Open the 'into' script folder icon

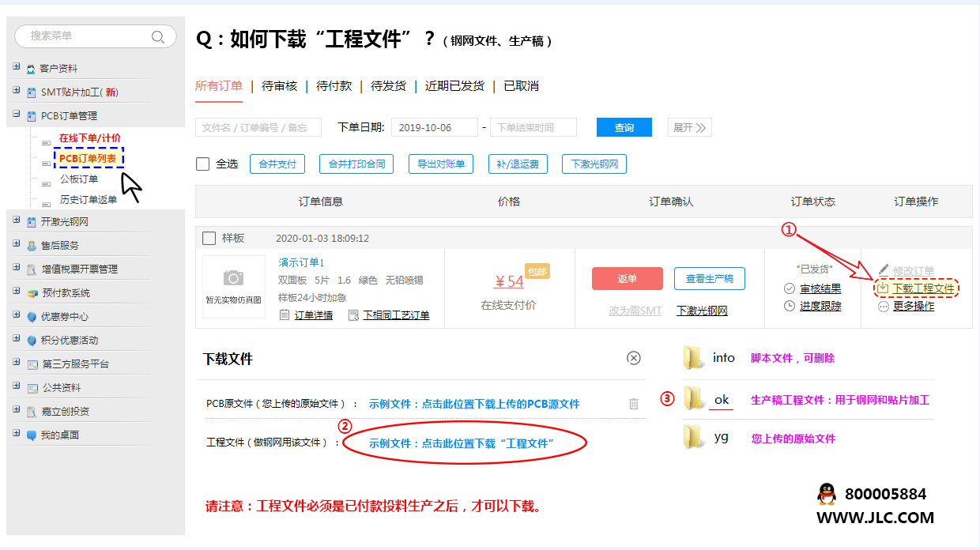(694, 358)
